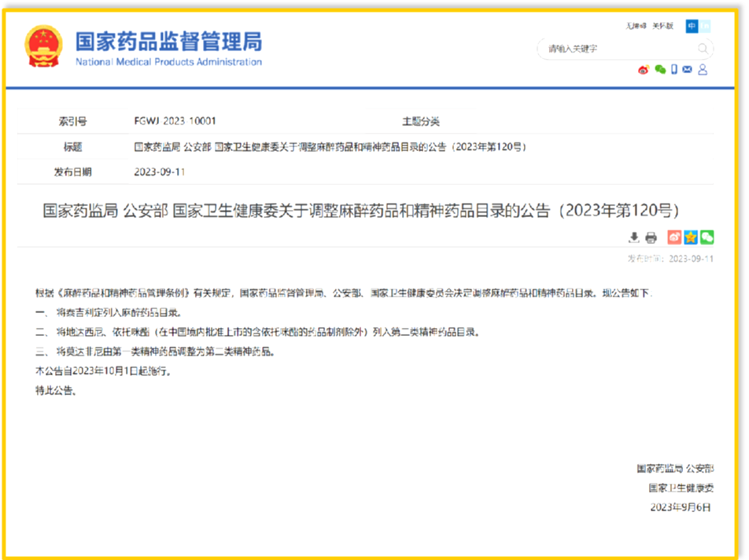
Task: Click the 索引号 label
Action: click(72, 121)
